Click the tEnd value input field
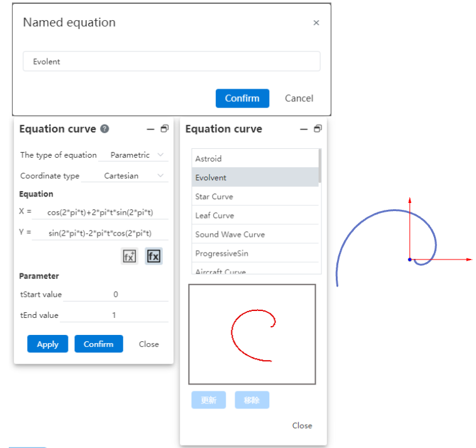This screenshot has height=448, width=476. (115, 315)
